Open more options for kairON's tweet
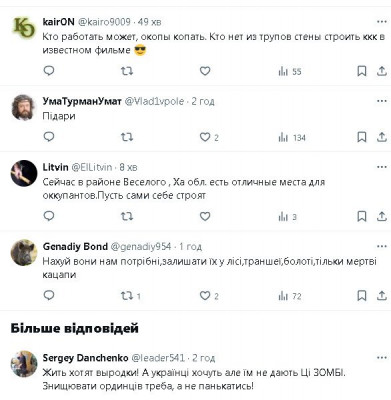This screenshot has width=391, height=400. (x=382, y=22)
